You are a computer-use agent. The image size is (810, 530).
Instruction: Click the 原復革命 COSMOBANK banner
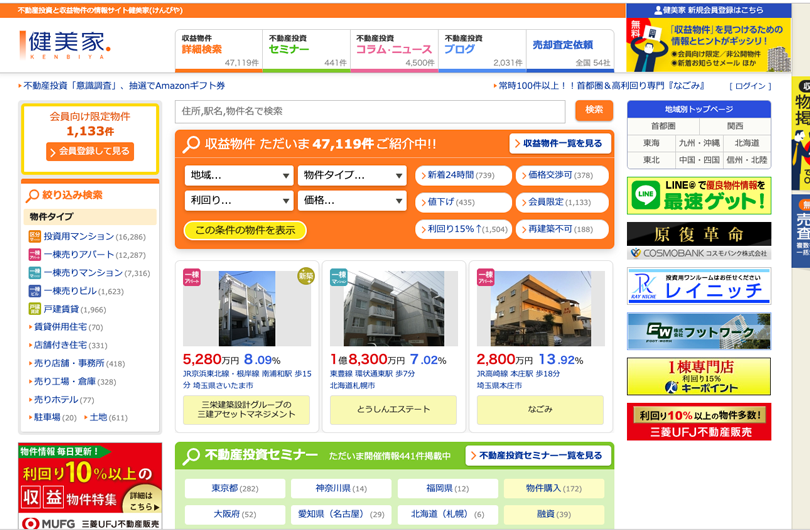pos(699,241)
